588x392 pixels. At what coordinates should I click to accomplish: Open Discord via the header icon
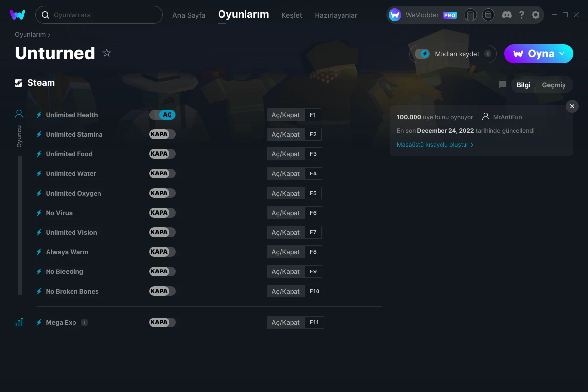pos(507,15)
